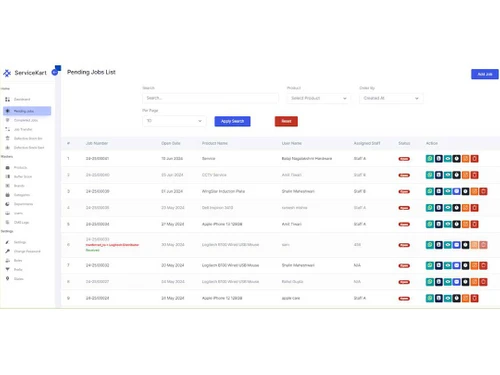Click the Categories sidebar icon
Viewport: 500px width, 375px height.
coord(7,195)
